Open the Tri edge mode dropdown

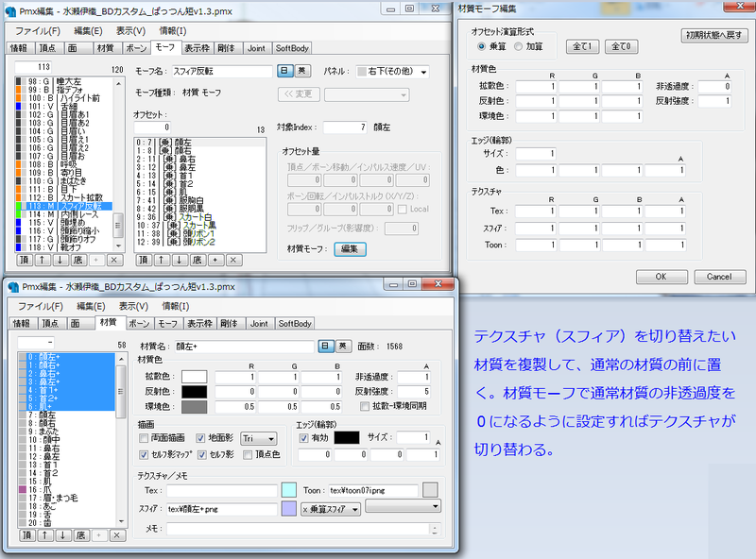click(259, 439)
